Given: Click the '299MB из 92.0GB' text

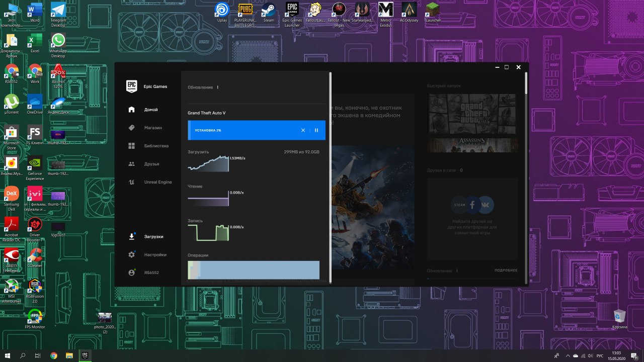Looking at the screenshot, I should coord(301,152).
